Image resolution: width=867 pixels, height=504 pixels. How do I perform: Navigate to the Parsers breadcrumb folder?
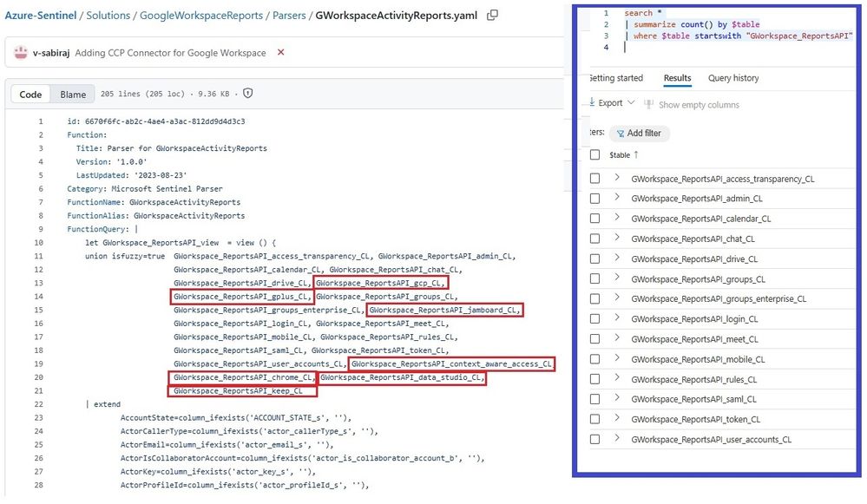(289, 16)
